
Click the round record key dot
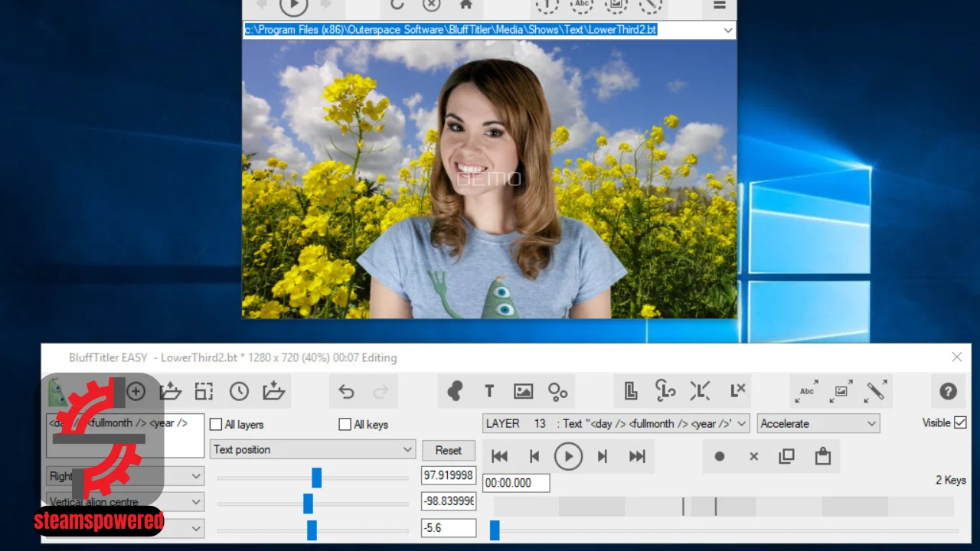tap(719, 456)
